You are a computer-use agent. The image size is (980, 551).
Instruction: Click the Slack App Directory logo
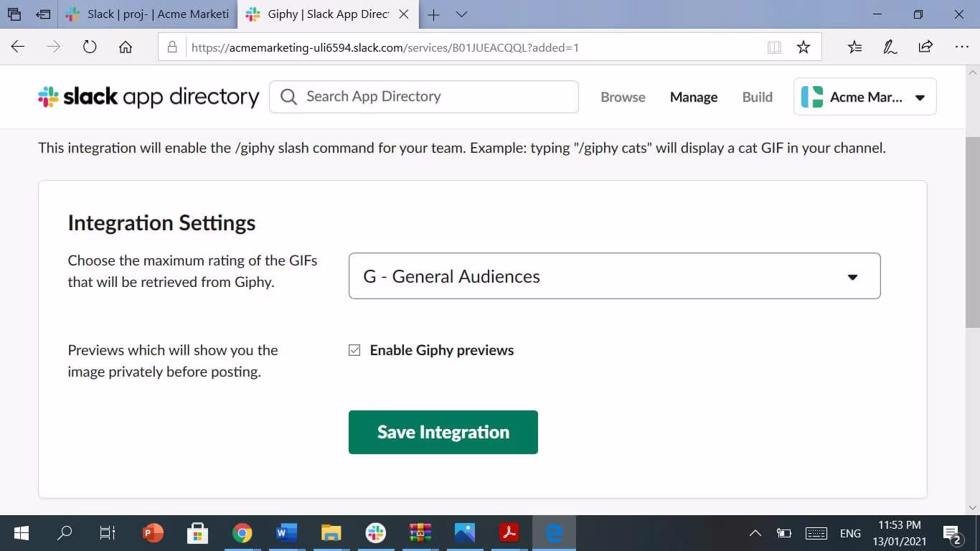[149, 97]
